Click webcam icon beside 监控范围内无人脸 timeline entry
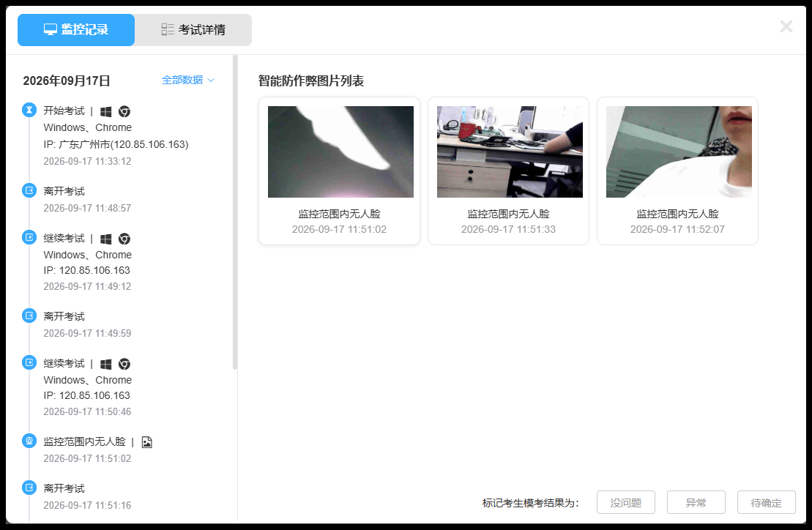The image size is (812, 530). point(29,441)
